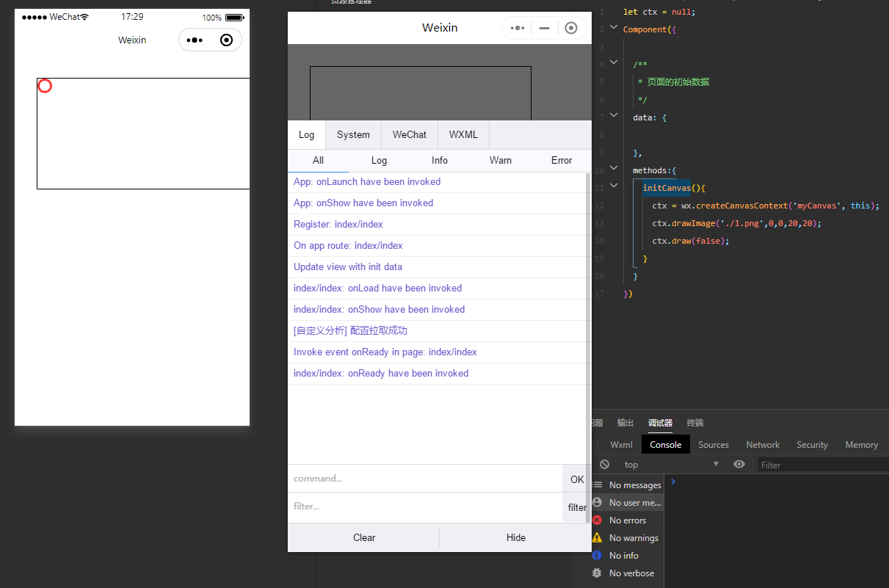Select the All log filter

tap(318, 160)
